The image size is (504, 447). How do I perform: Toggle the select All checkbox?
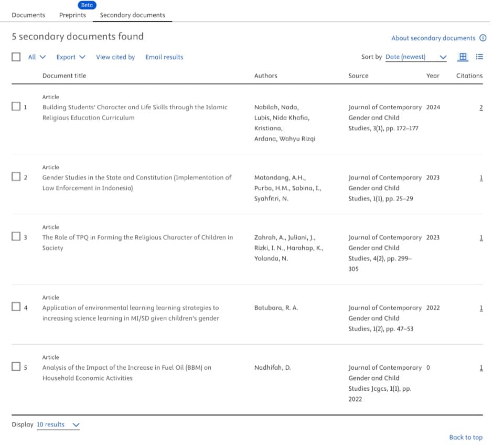[16, 57]
